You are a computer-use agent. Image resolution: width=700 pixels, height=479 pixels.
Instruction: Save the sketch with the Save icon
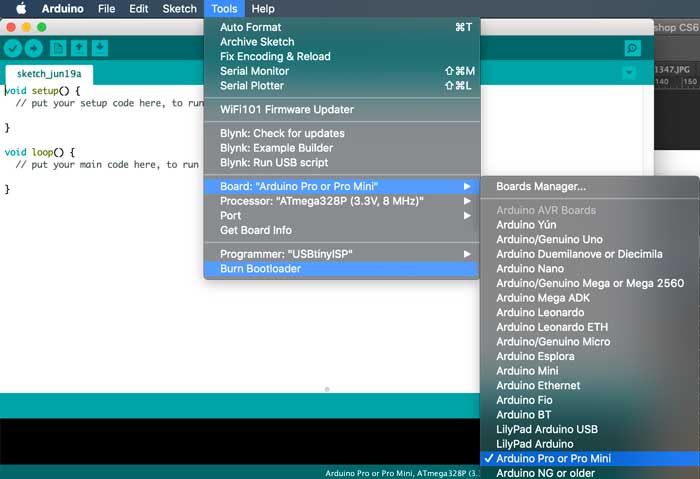100,48
